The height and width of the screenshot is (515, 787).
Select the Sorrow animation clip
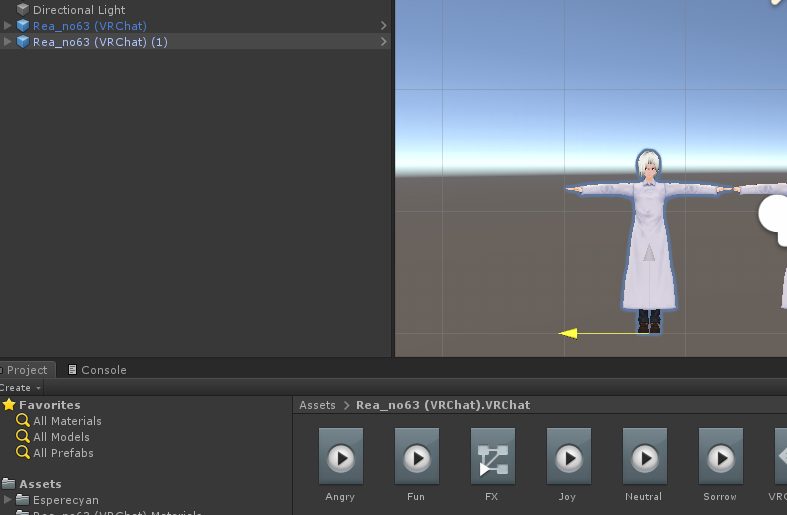[721, 456]
